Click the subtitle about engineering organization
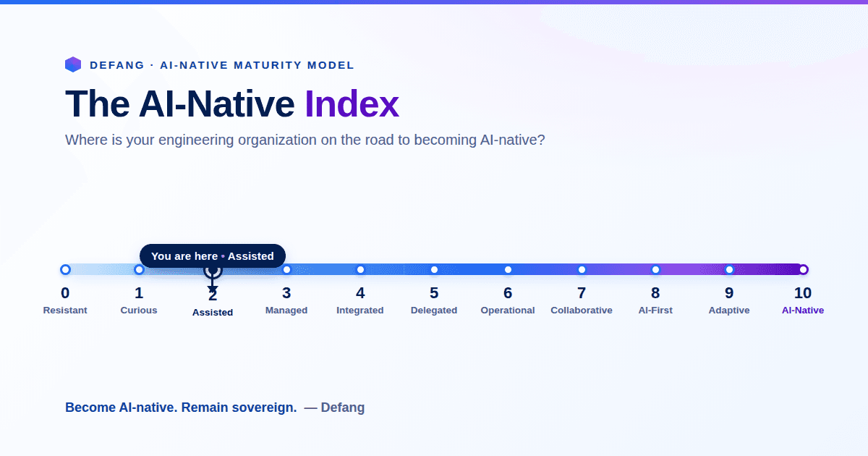868x456 pixels. (305, 140)
